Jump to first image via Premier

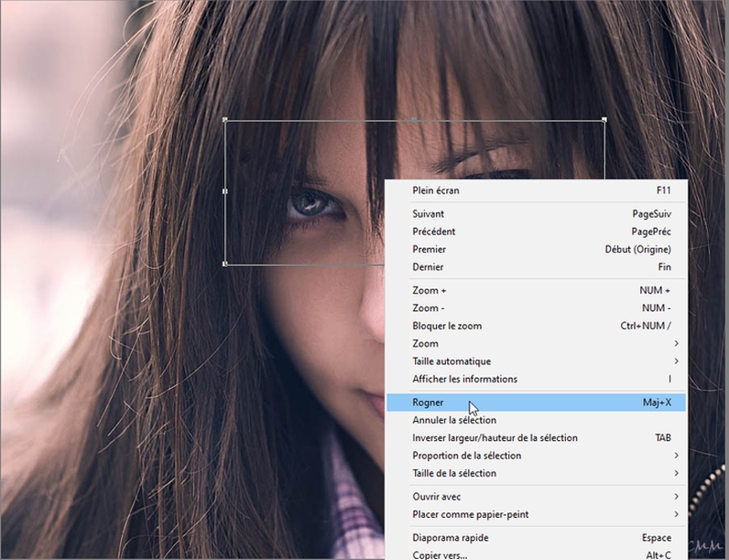(430, 249)
